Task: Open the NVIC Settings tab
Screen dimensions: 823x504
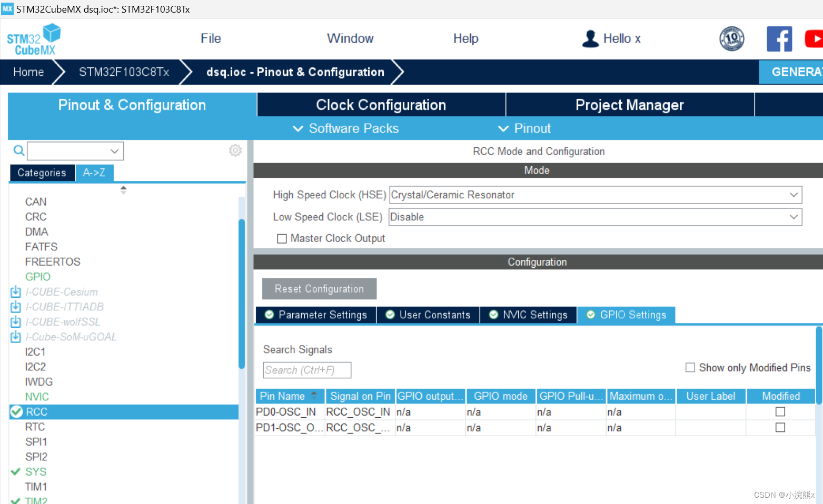Action: (x=529, y=315)
